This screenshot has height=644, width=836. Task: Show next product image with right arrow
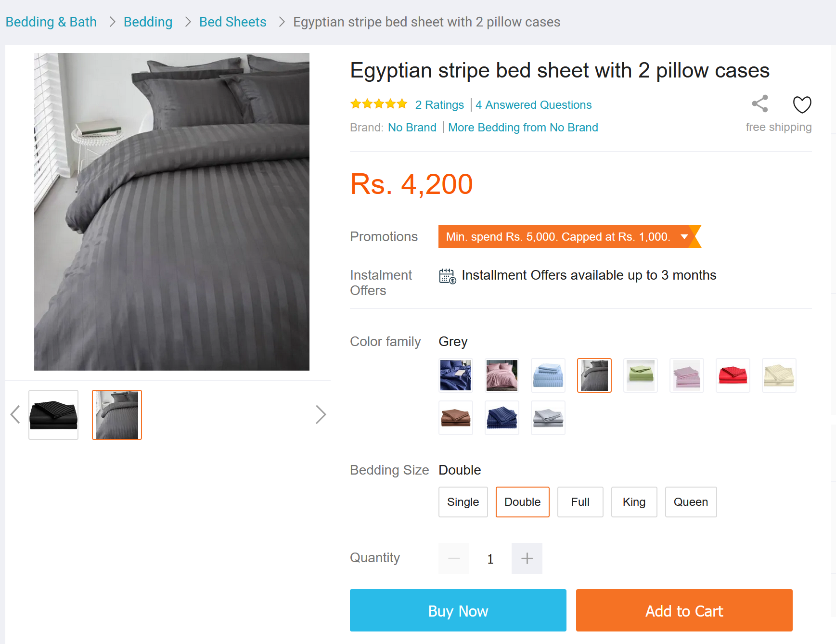[x=321, y=414]
